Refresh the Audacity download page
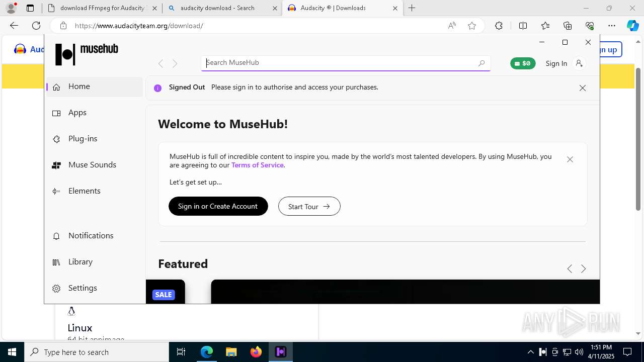Screen dimensions: 644x362 [x=36, y=26]
